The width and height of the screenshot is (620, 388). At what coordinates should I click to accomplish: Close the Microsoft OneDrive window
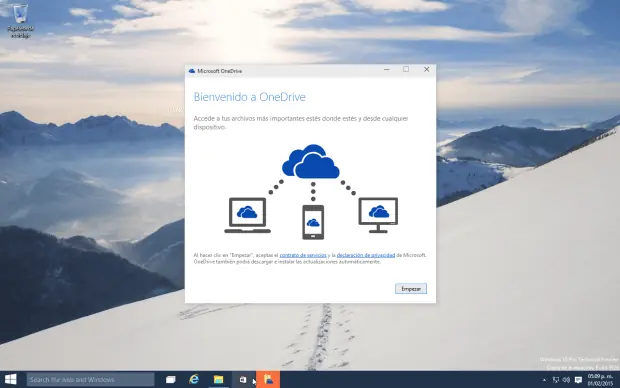click(426, 69)
